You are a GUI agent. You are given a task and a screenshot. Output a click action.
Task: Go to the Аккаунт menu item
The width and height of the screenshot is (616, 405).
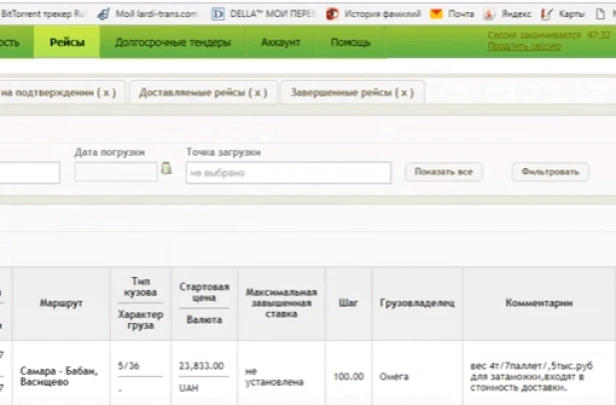pos(280,43)
